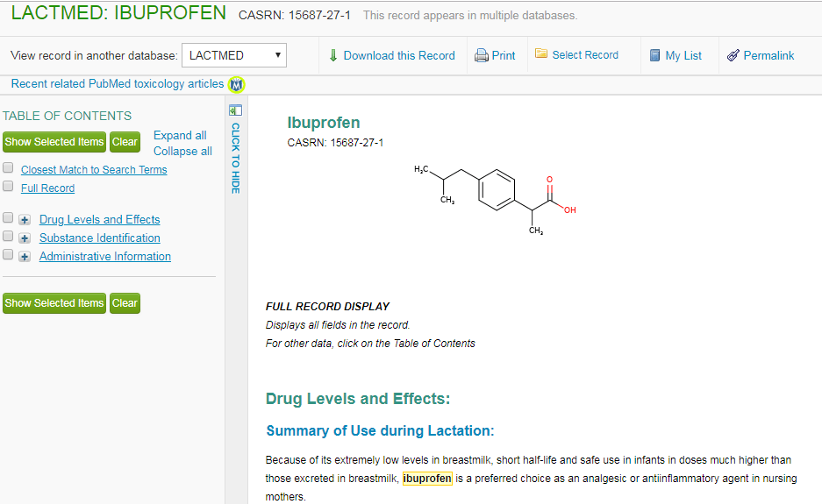Viewport: 822px width, 504px height.
Task: Click the hide-panel icon above CLICK TO HIDE
Action: point(235,110)
